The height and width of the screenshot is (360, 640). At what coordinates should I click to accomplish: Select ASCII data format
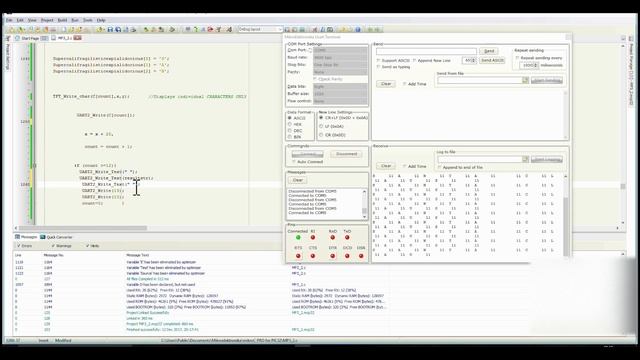(x=290, y=118)
